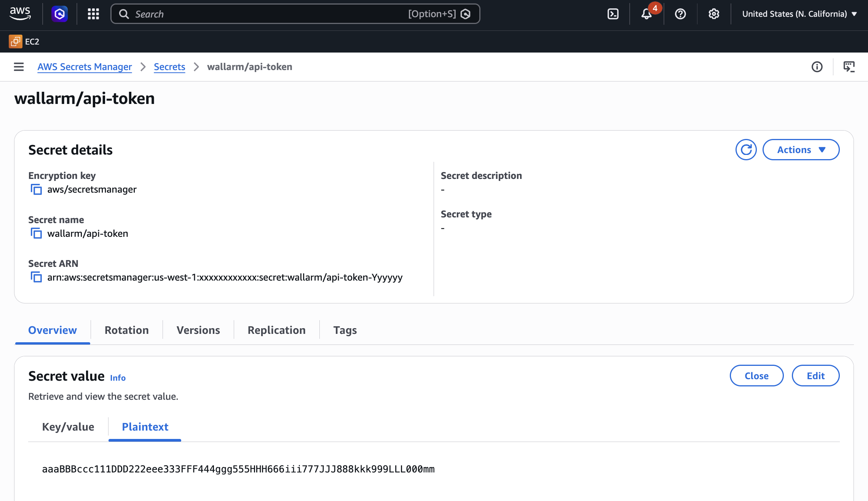
Task: Open AWS account settings gear
Action: (x=714, y=14)
